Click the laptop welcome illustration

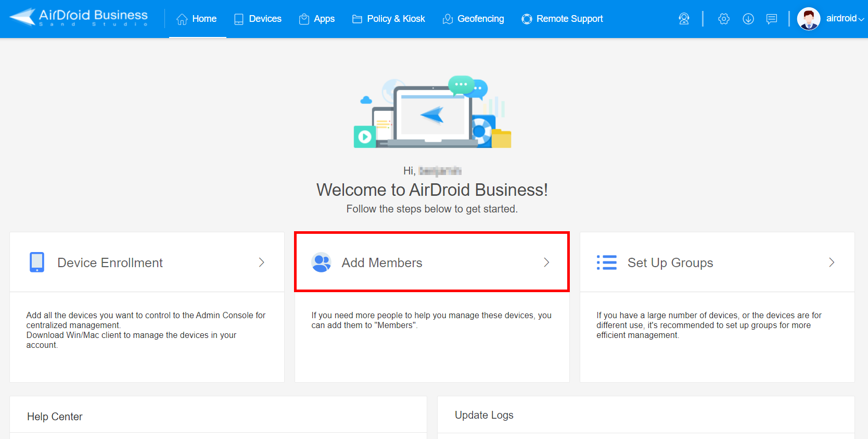pyautogui.click(x=432, y=112)
